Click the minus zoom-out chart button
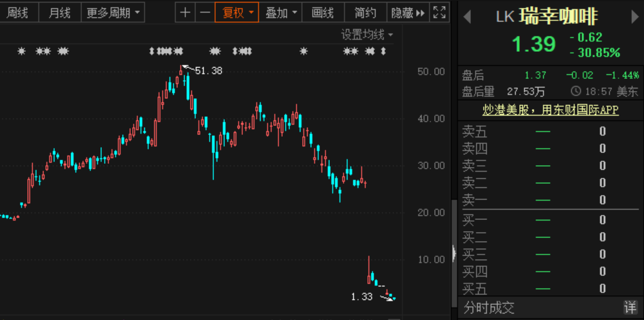This screenshot has width=644, height=320. [205, 13]
